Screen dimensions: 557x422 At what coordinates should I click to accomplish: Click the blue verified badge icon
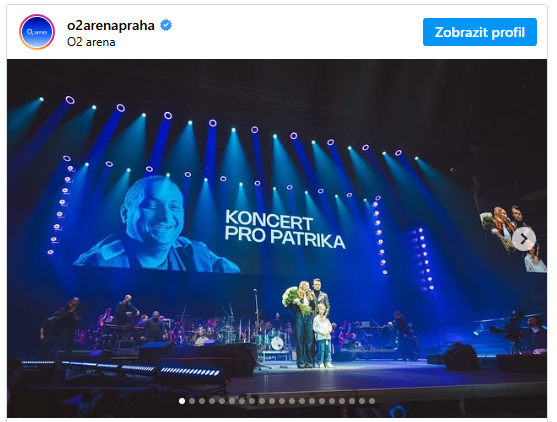(166, 26)
